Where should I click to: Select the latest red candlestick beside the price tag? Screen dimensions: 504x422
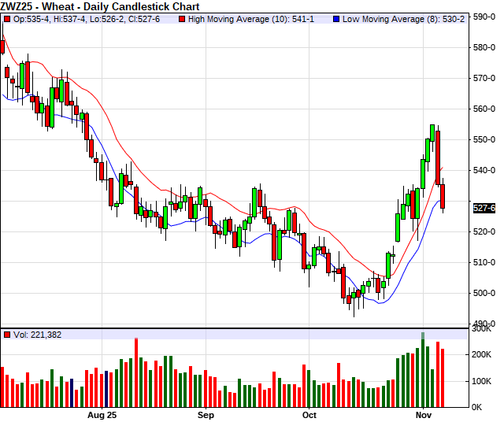click(x=443, y=196)
